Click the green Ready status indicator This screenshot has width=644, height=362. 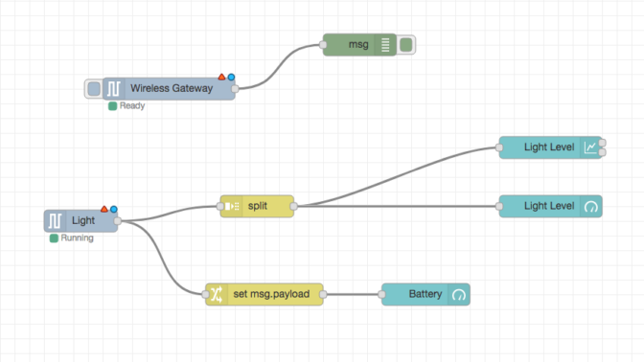pos(112,106)
